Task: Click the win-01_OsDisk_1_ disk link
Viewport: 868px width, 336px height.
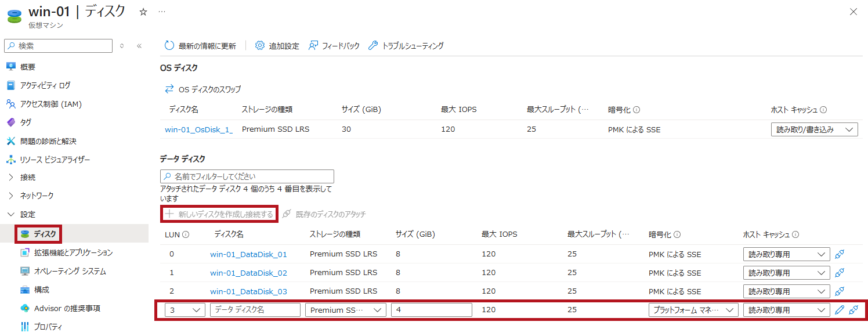Action: [198, 129]
